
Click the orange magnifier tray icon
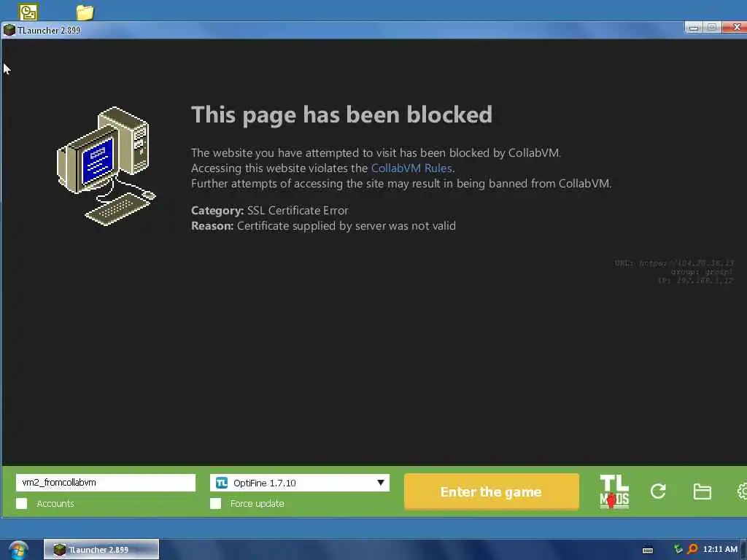coord(692,549)
